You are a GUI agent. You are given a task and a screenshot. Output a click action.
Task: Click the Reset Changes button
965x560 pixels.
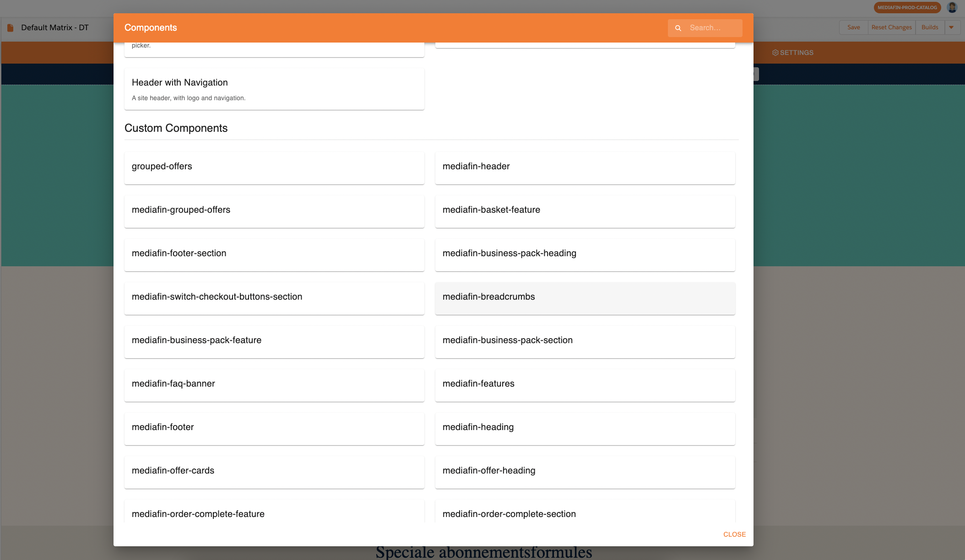pos(891,27)
